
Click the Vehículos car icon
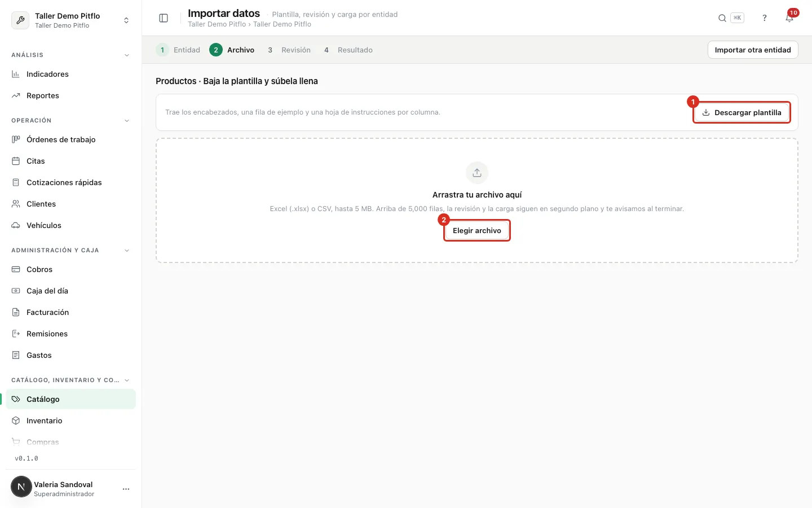point(16,225)
